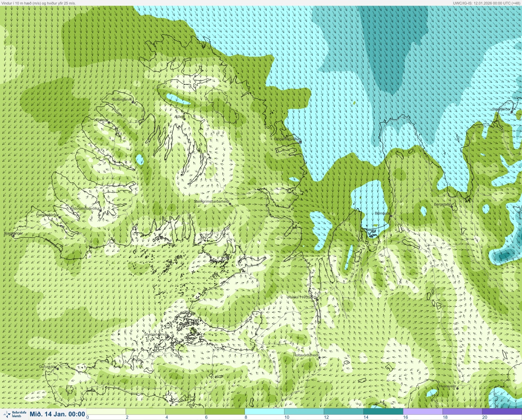Click the Bíldudalsflugvöllur station label
Screen dimensions: 522x420
[85, 208]
